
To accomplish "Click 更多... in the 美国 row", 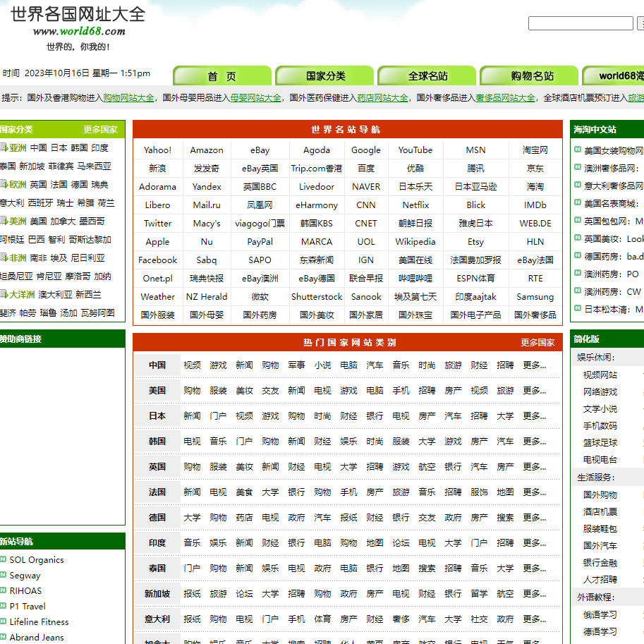I will tap(535, 390).
